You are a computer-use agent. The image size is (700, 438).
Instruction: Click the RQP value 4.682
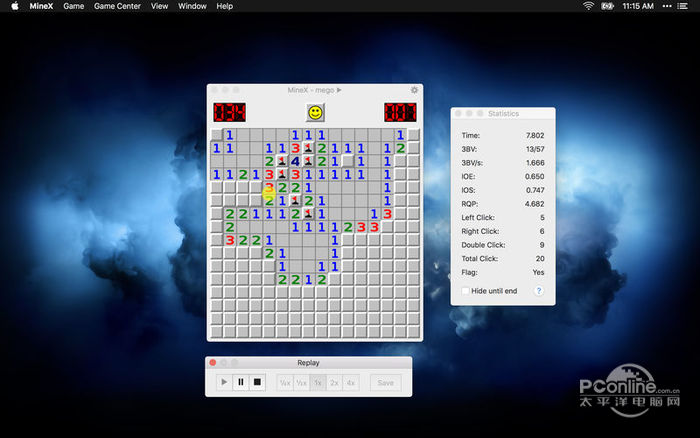(535, 204)
